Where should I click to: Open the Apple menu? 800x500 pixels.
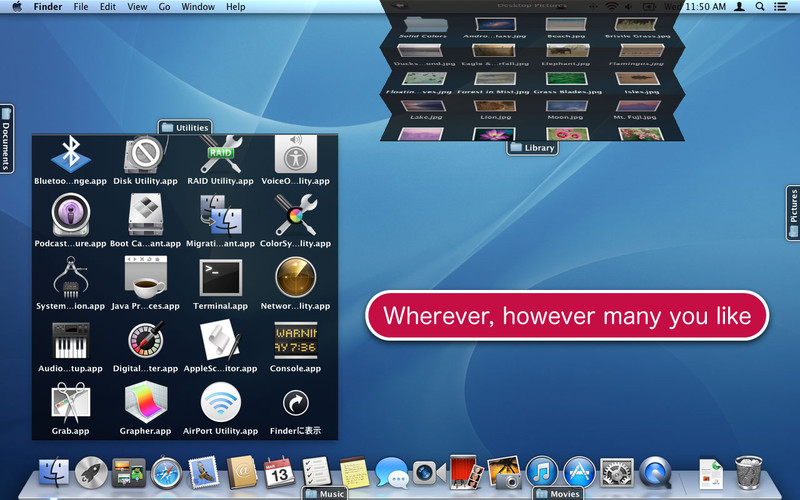point(17,7)
